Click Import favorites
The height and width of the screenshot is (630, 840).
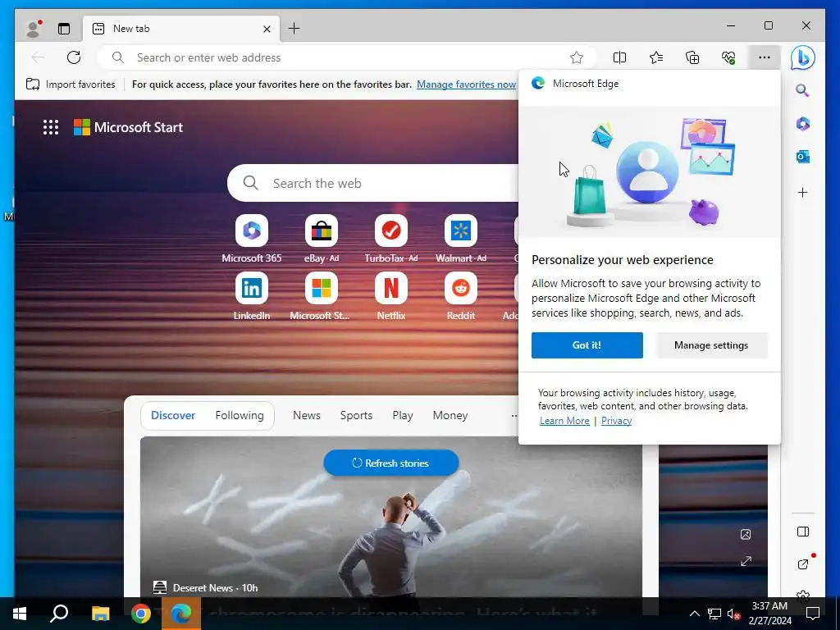click(71, 84)
